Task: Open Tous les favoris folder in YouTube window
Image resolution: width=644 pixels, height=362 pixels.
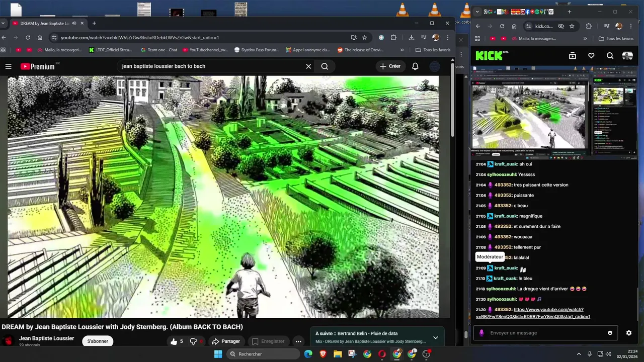Action: [x=433, y=50]
